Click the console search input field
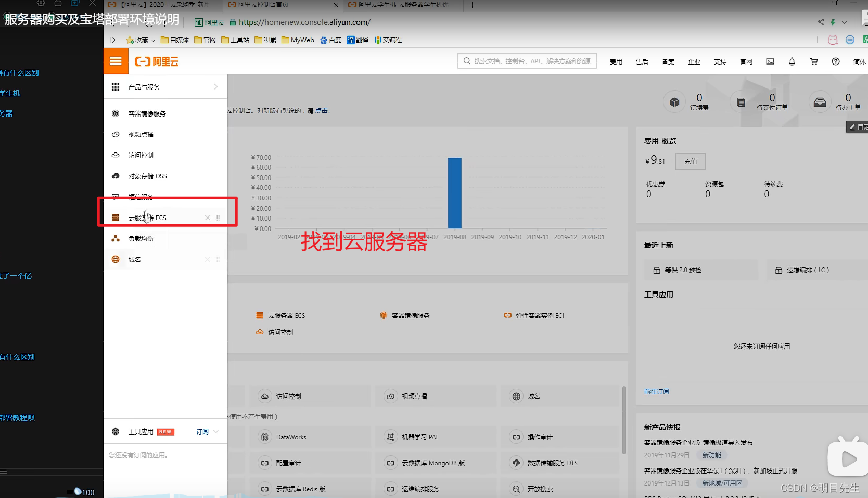 [x=527, y=61]
